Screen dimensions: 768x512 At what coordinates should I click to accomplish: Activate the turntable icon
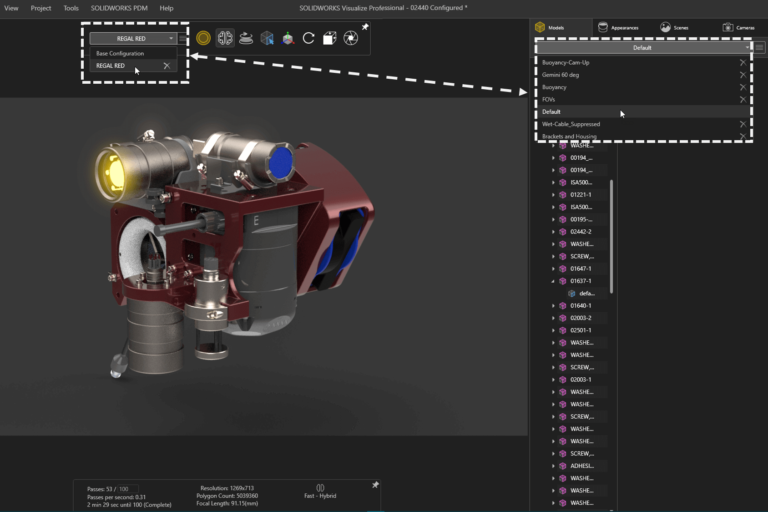[246, 38]
